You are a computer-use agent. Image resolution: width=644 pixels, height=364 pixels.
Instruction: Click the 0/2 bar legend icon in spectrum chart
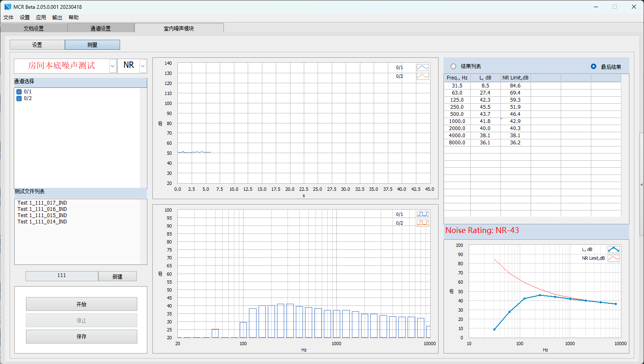click(423, 223)
